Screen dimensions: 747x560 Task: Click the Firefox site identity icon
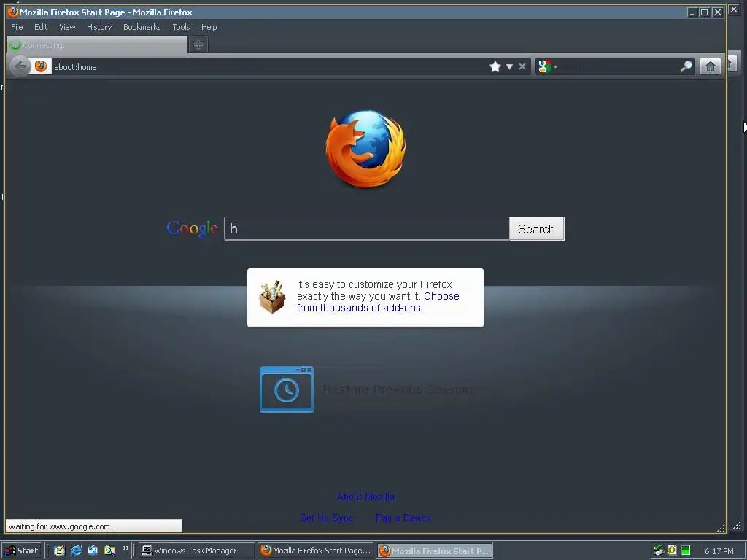click(x=41, y=66)
